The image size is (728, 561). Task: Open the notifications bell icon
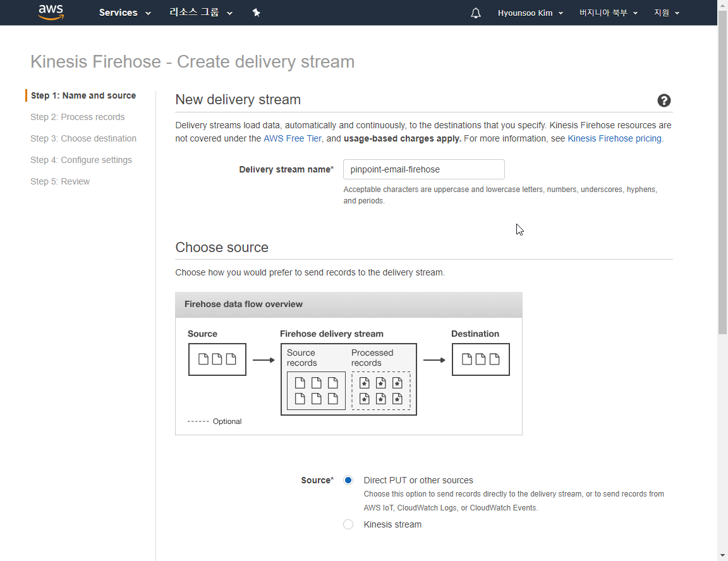tap(475, 13)
